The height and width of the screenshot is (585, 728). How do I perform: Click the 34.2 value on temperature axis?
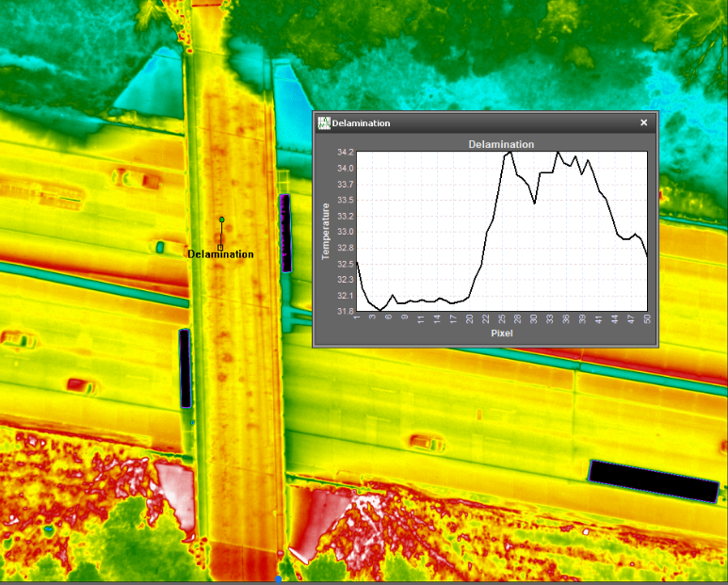click(345, 152)
